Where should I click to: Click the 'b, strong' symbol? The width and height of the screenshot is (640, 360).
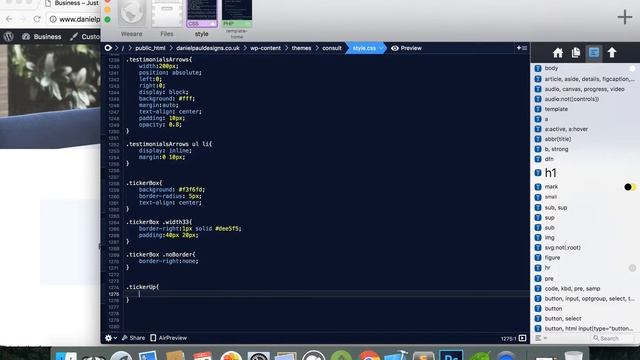pos(556,149)
